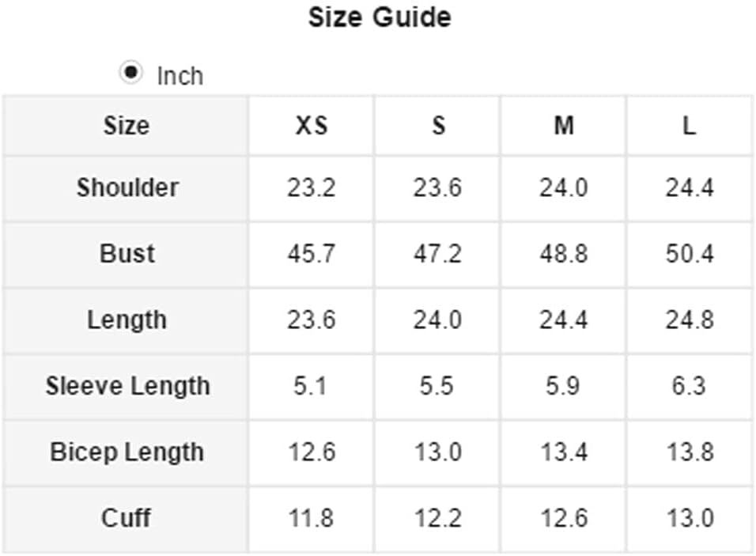The height and width of the screenshot is (556, 756).
Task: Click the L length value 24.8
Action: (690, 320)
